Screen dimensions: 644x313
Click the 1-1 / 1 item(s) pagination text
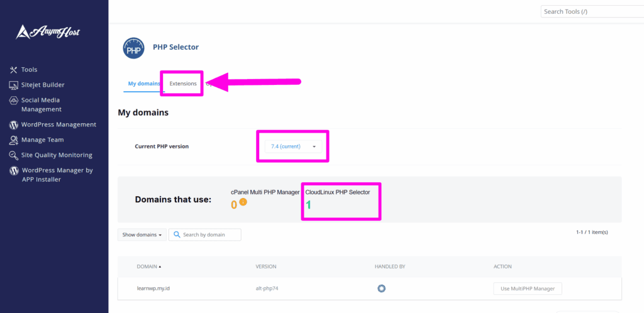(x=592, y=232)
